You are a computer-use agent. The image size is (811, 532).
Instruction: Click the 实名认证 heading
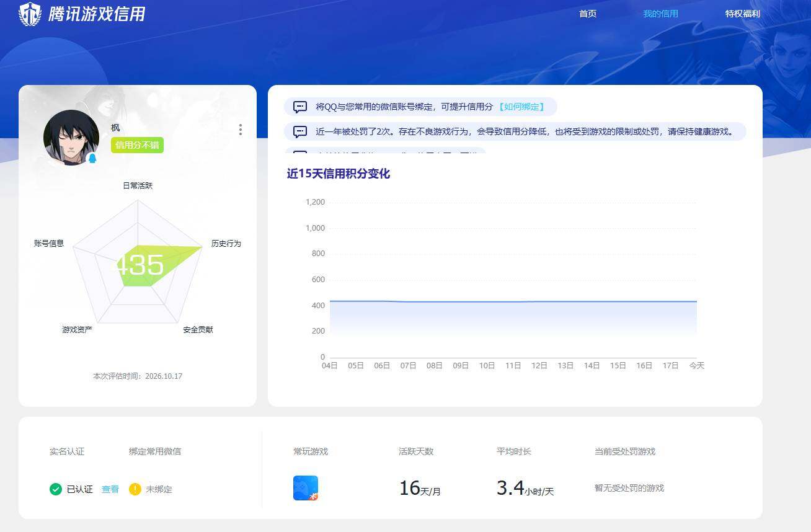(67, 451)
